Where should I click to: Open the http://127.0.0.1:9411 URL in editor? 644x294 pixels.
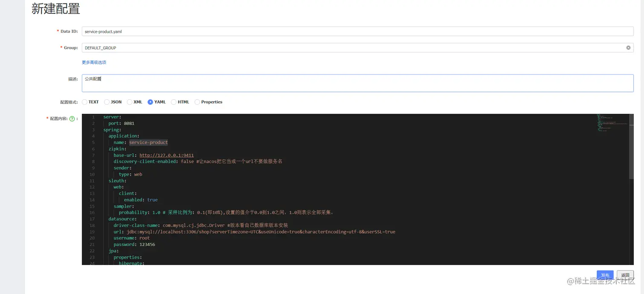tap(167, 155)
